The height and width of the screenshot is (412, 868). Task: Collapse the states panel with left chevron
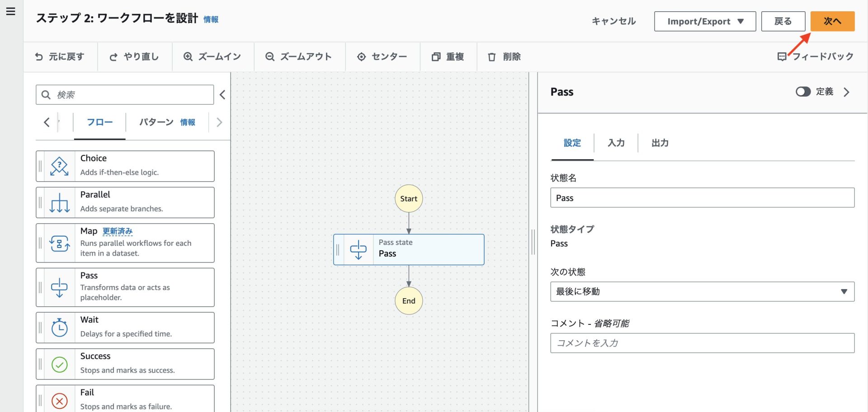[x=222, y=94]
